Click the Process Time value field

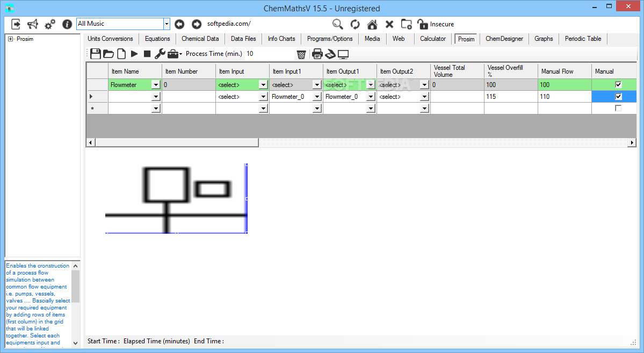pos(269,54)
